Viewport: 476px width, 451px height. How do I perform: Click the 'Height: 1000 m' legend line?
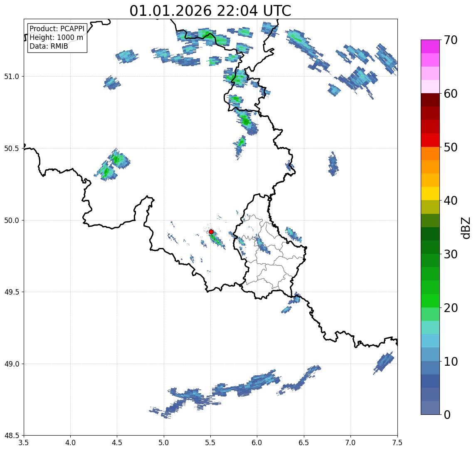[56, 37]
